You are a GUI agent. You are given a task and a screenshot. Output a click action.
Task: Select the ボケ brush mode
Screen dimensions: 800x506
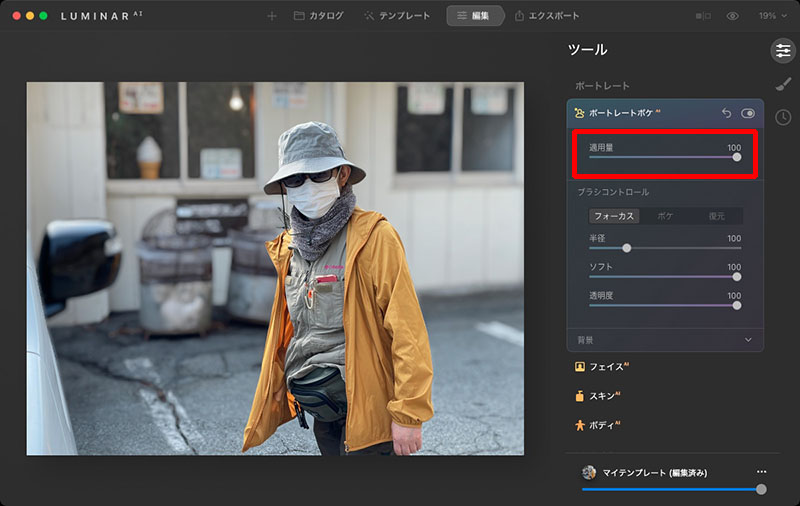tap(665, 216)
